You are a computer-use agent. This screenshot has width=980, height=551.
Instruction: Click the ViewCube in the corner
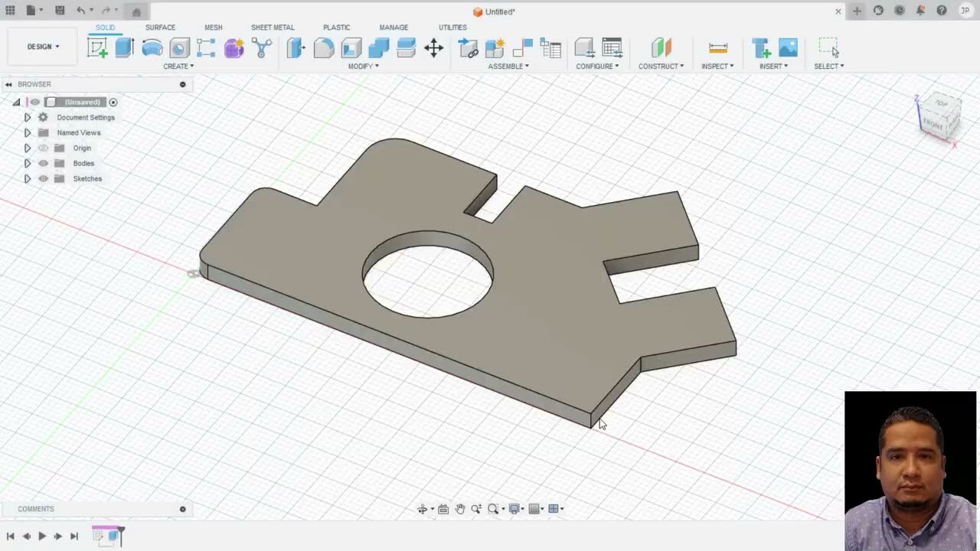coord(939,117)
